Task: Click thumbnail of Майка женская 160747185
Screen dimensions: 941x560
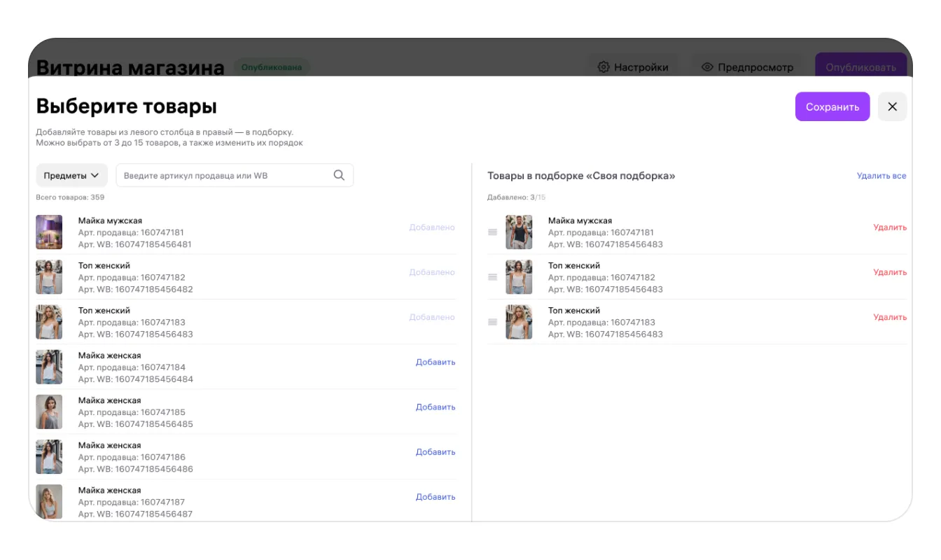Action: tap(49, 412)
